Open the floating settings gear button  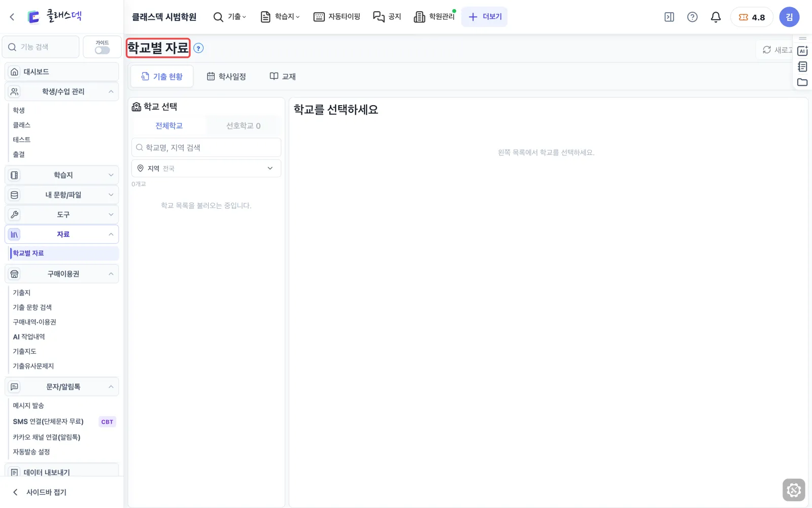794,490
